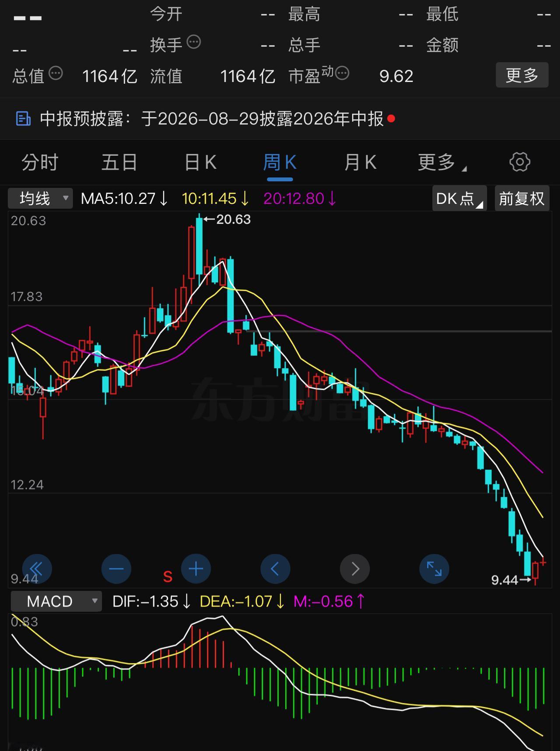Tap the MACD 0.83 axis label
This screenshot has height=751, width=560.
(x=24, y=622)
